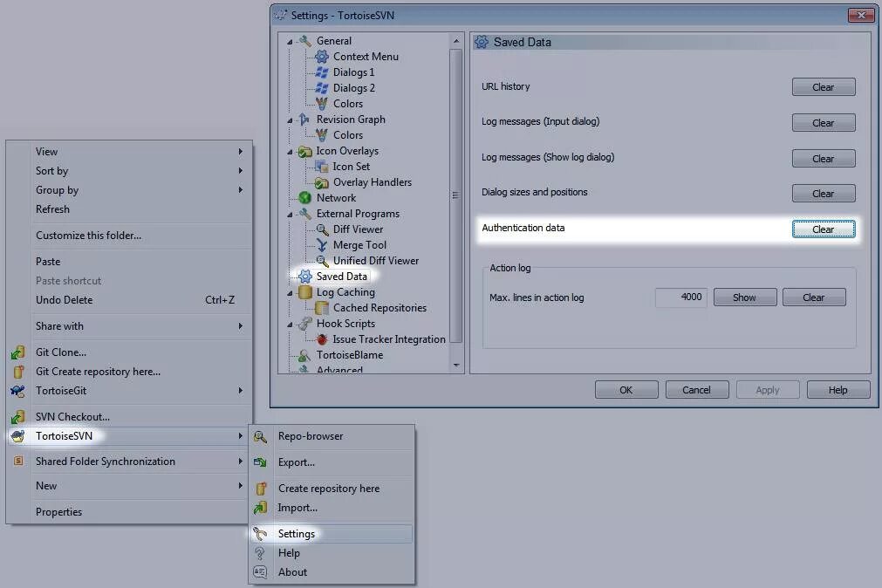The width and height of the screenshot is (882, 588).
Task: Collapse the External Programs tree node
Action: (x=290, y=214)
